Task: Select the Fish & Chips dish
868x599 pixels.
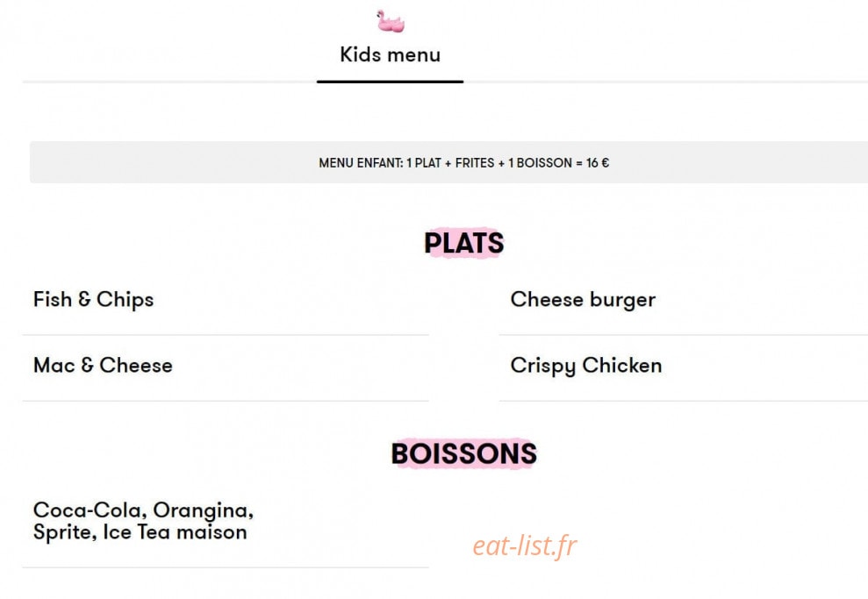Action: click(x=94, y=300)
